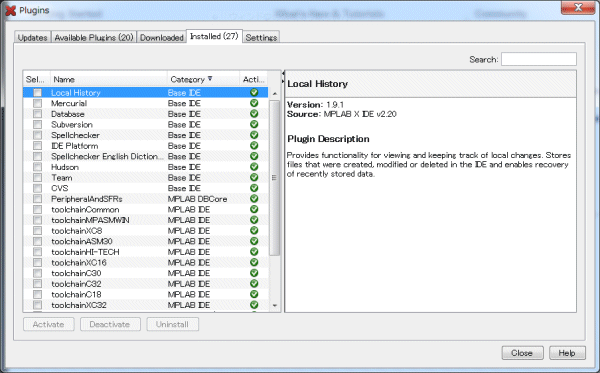Click the Close button
600x373 pixels.
(x=522, y=353)
